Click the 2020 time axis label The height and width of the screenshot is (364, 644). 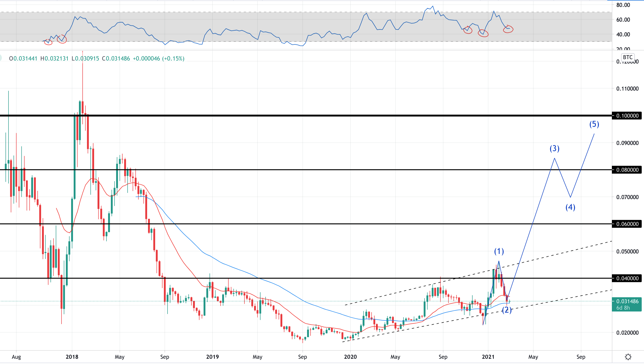pyautogui.click(x=350, y=357)
